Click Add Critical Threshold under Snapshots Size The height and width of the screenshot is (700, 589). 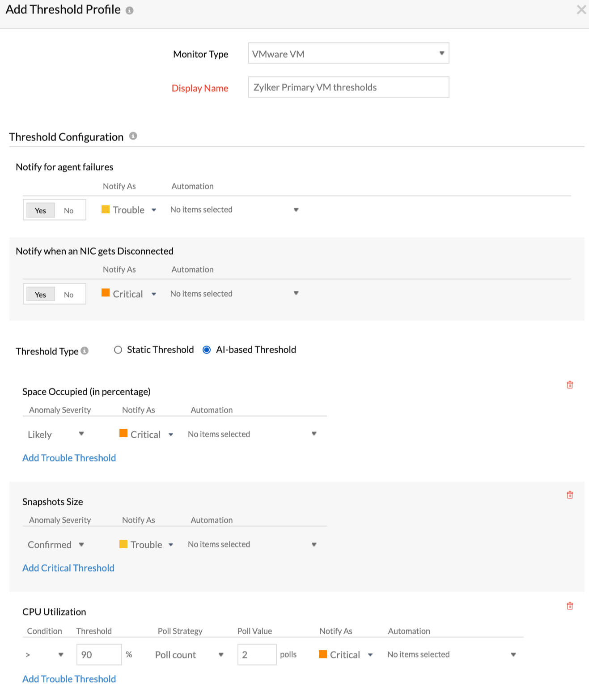coord(68,568)
